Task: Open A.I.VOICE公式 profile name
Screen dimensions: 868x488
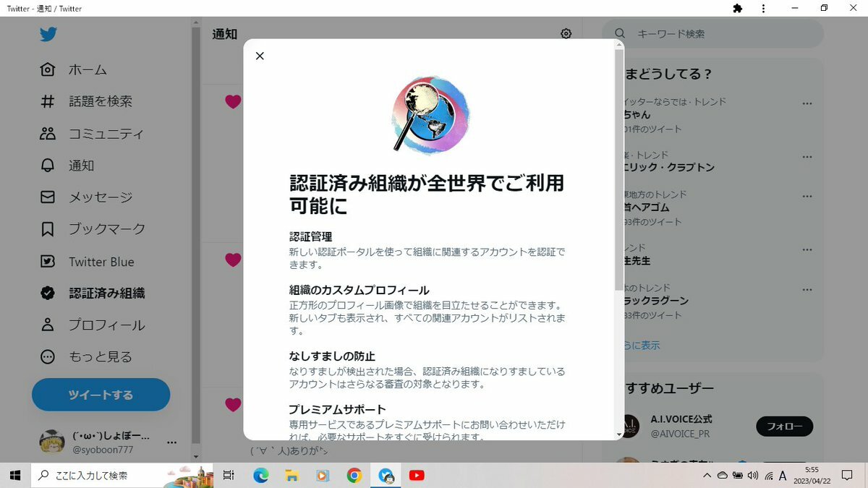Action: click(681, 419)
